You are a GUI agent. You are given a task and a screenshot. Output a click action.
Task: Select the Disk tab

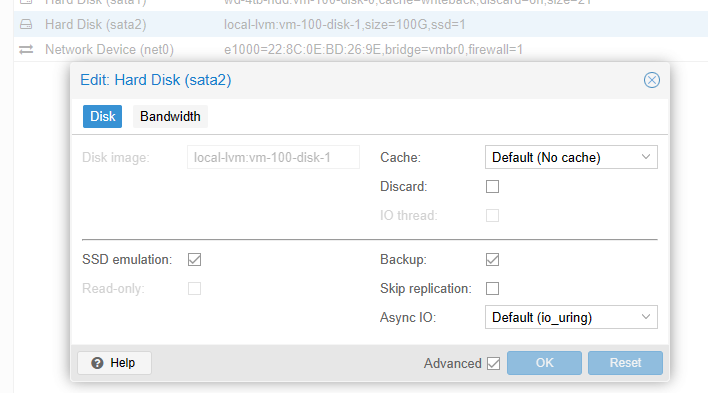(102, 117)
